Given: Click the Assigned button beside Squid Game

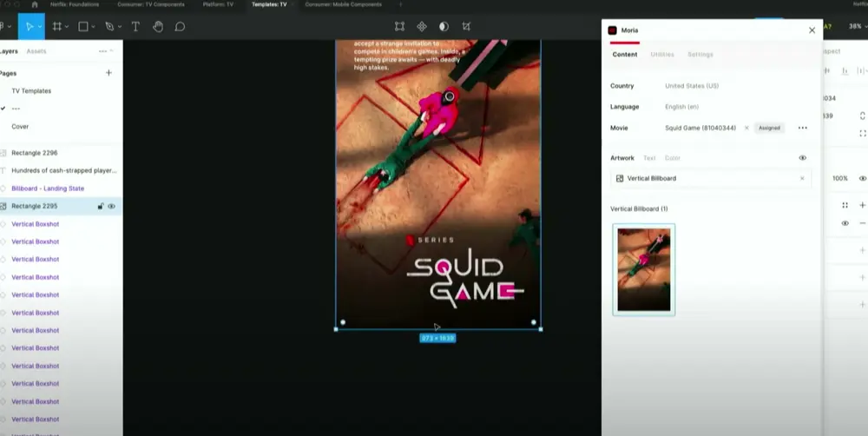Looking at the screenshot, I should pos(769,128).
